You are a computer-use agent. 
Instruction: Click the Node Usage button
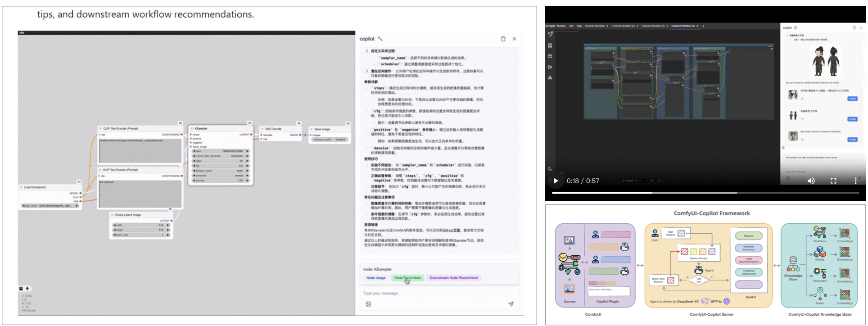376,278
